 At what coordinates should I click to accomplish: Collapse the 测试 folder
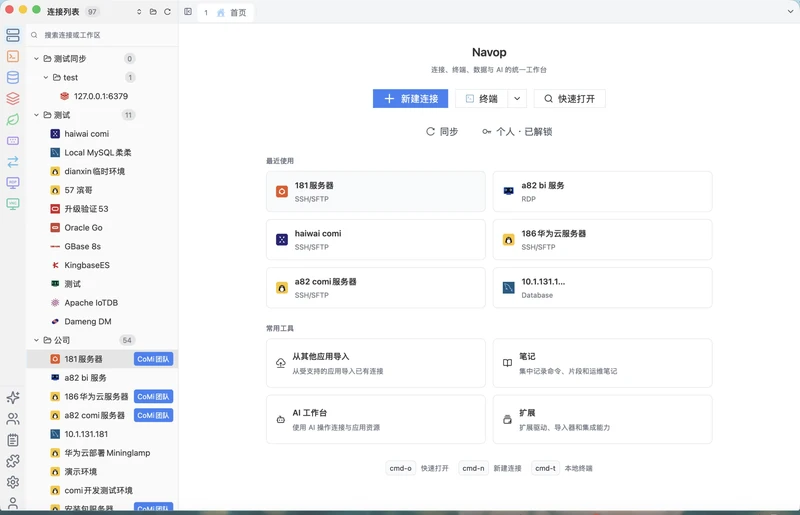click(x=36, y=115)
